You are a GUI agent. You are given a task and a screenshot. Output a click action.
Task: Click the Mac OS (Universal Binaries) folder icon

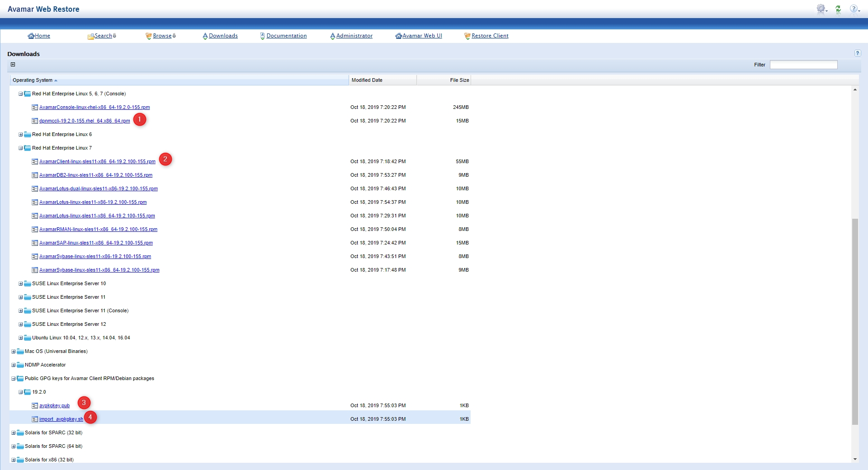(x=20, y=352)
